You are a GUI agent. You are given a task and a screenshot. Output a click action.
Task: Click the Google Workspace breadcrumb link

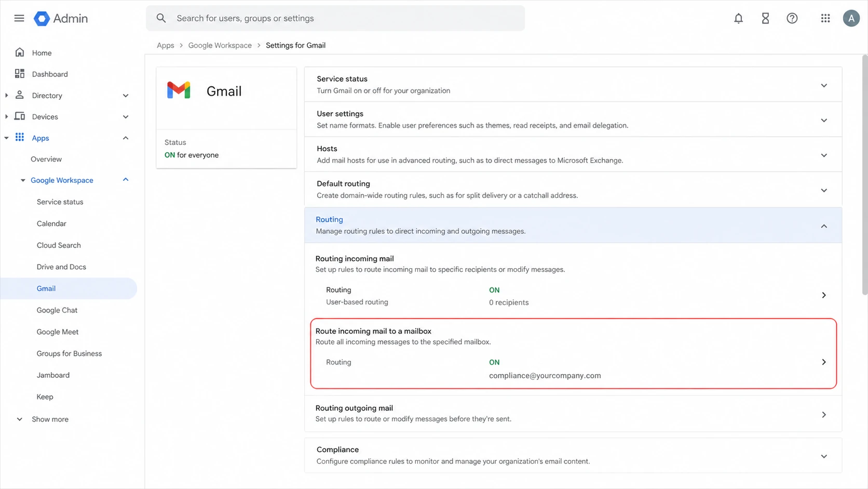(x=220, y=45)
